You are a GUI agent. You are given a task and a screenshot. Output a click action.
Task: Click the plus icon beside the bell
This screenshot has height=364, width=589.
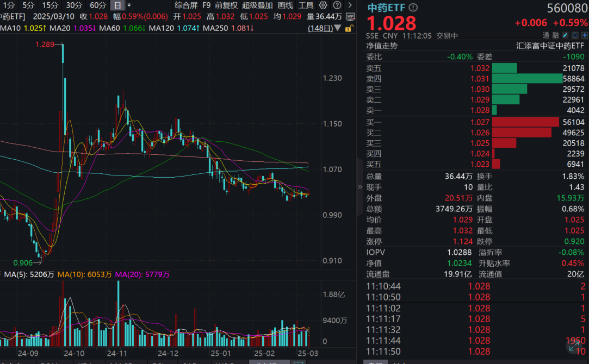(585, 35)
